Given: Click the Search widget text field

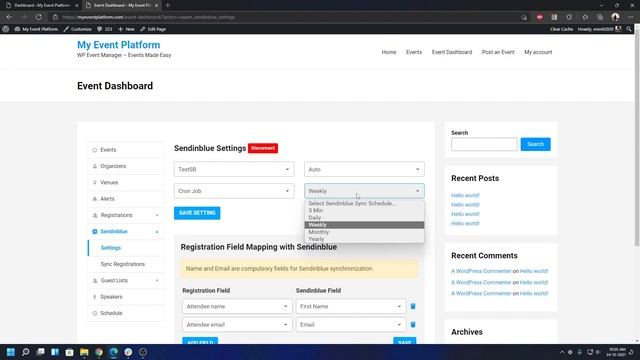Looking at the screenshot, I should [484, 144].
